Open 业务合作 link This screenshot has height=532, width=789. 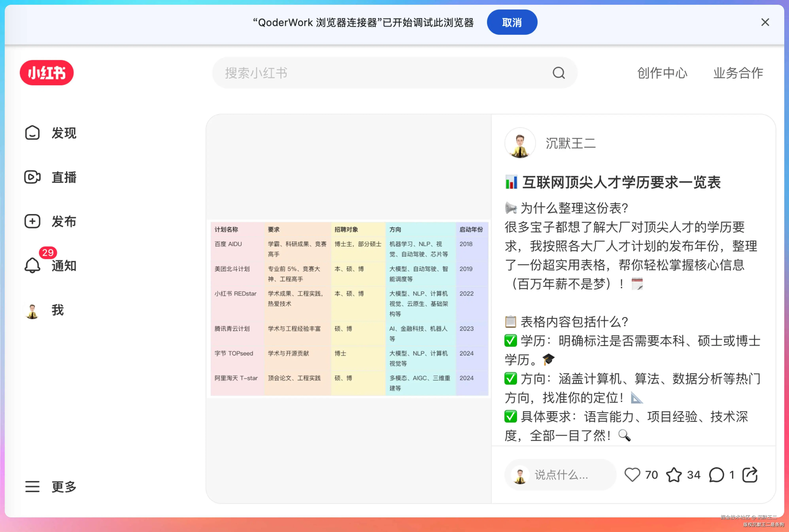tap(738, 73)
